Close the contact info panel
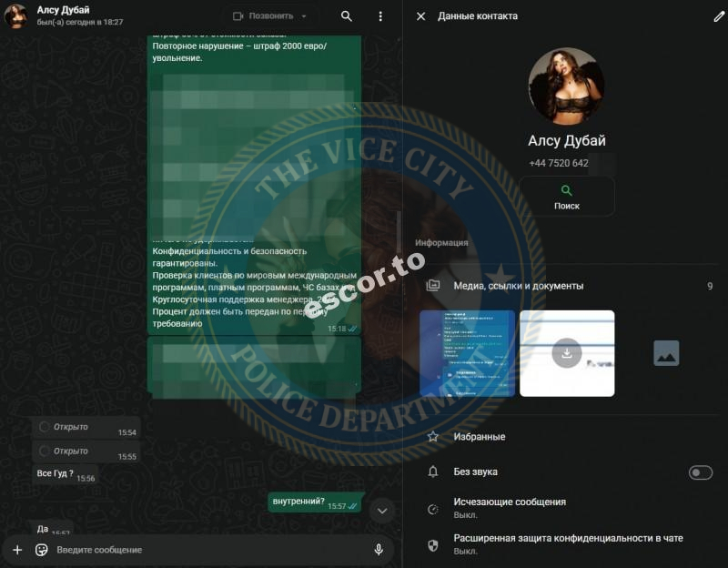 420,16
